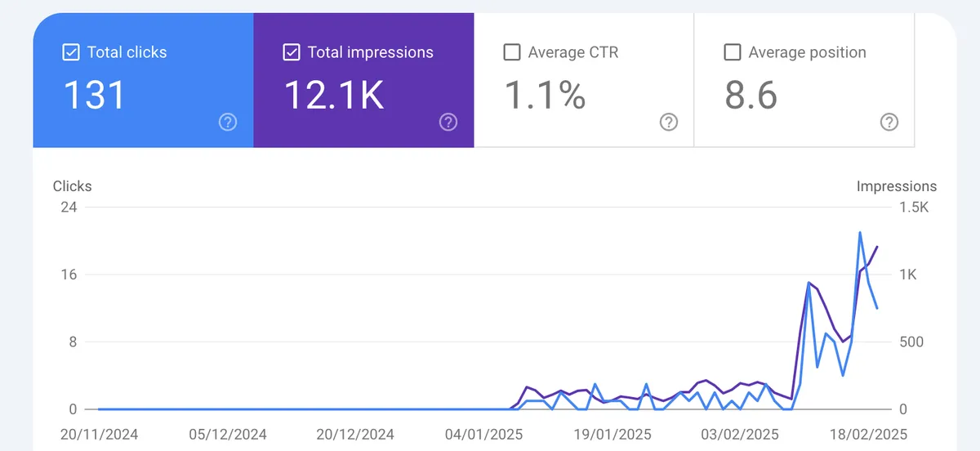The height and width of the screenshot is (451, 980).
Task: Click the 04/01/2025 date on x-axis
Action: pos(483,434)
